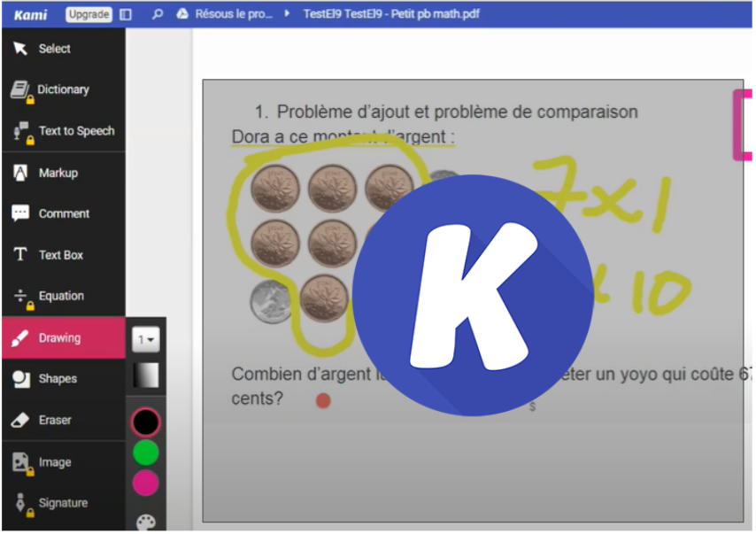Open the stroke thickness dropdown showing 1
The height and width of the screenshot is (534, 756).
point(145,339)
